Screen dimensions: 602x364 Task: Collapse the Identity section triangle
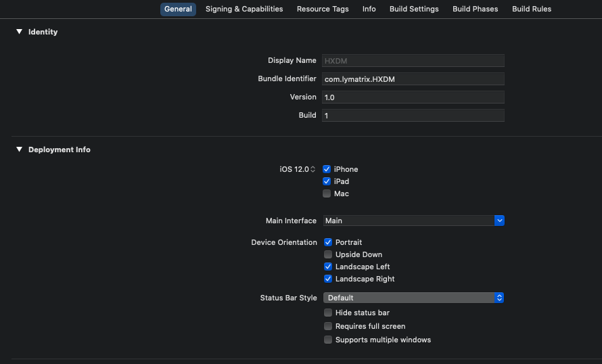point(19,32)
